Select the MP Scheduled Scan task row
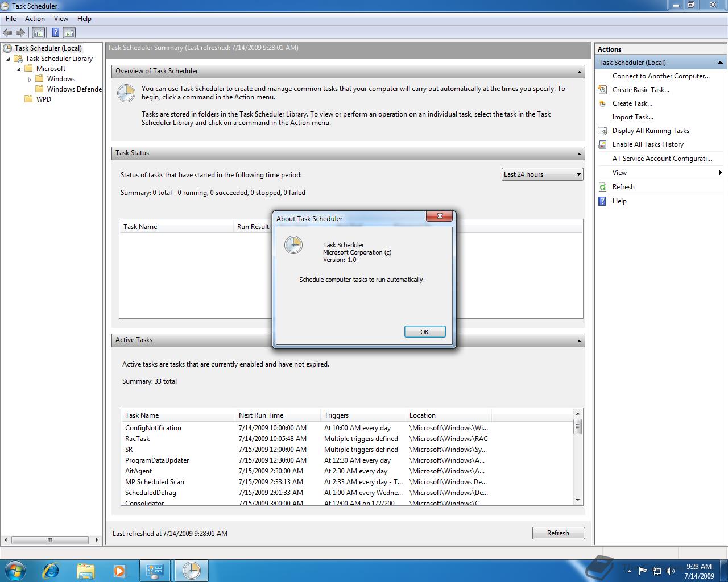Screen dimensions: 728x582 click(x=347, y=482)
